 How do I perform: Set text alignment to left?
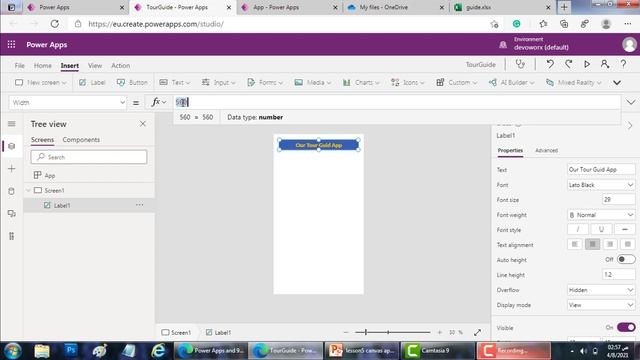[x=574, y=244]
